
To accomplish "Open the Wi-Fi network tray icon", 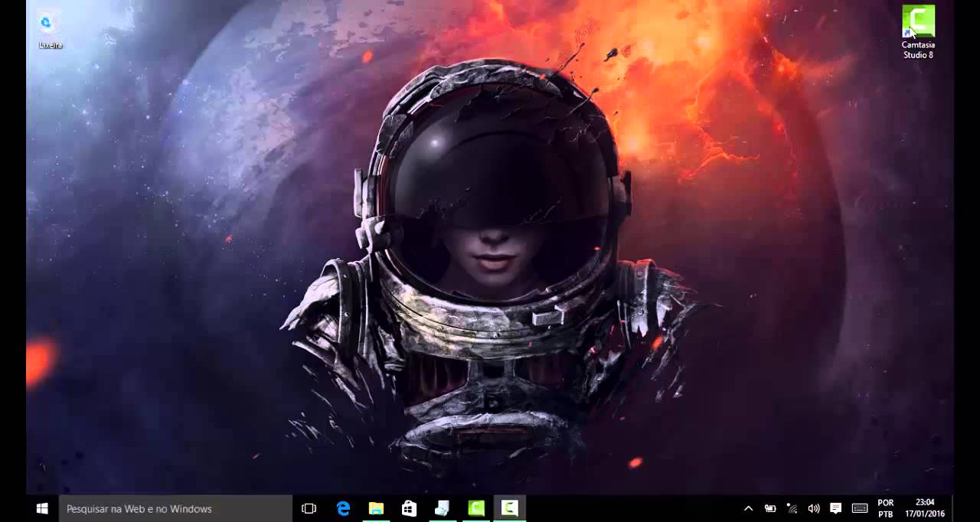I will click(x=792, y=508).
